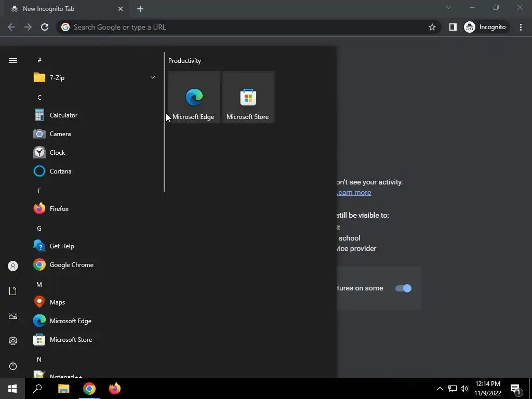Viewport: 532px width, 399px height.
Task: Open Firefox from the taskbar
Action: [115, 389]
